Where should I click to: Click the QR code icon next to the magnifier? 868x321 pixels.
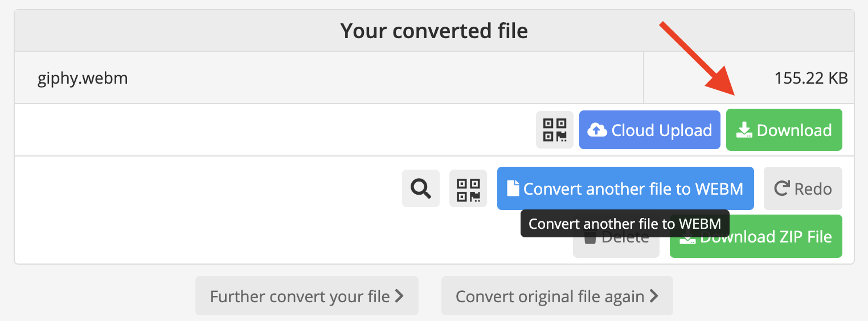pos(468,188)
